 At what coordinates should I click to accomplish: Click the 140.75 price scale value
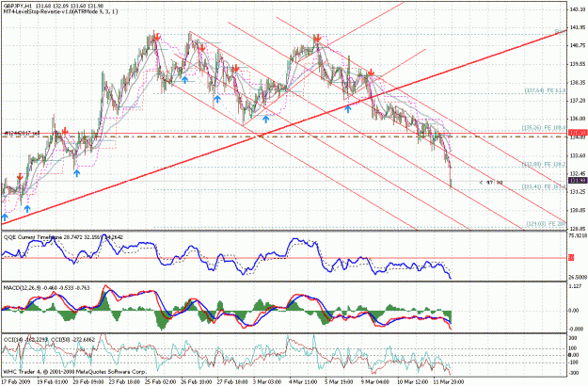(x=578, y=46)
